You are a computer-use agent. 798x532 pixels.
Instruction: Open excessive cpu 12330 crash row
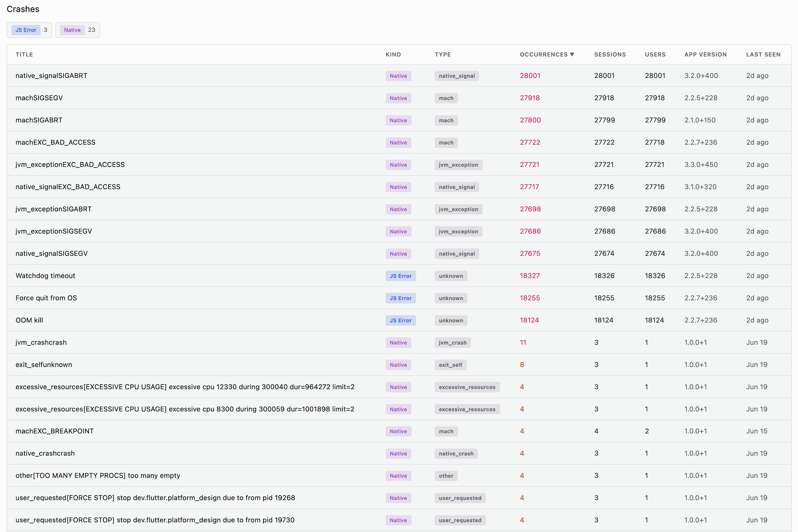pyautogui.click(x=399, y=387)
